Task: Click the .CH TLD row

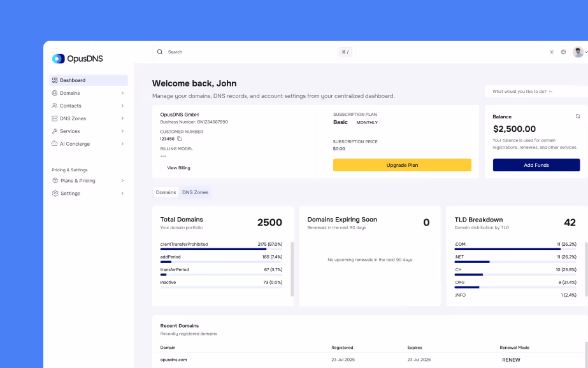Action: pos(515,272)
